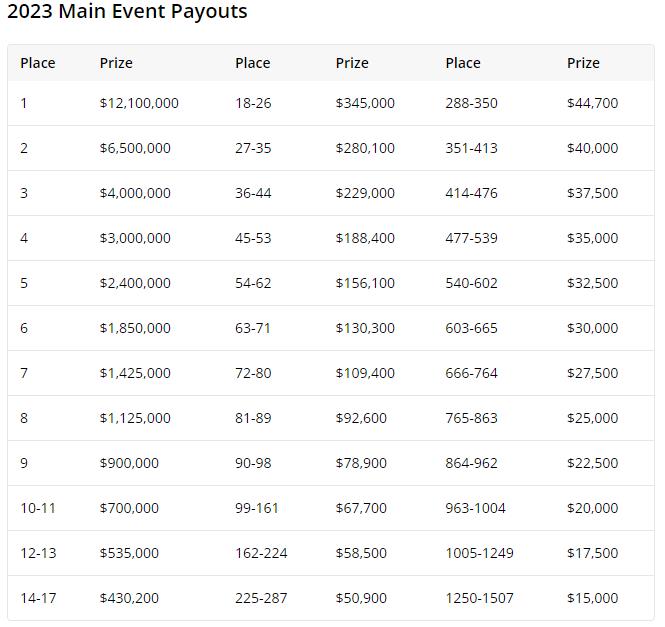Select the $4,000,000 third place prize

coord(135,193)
